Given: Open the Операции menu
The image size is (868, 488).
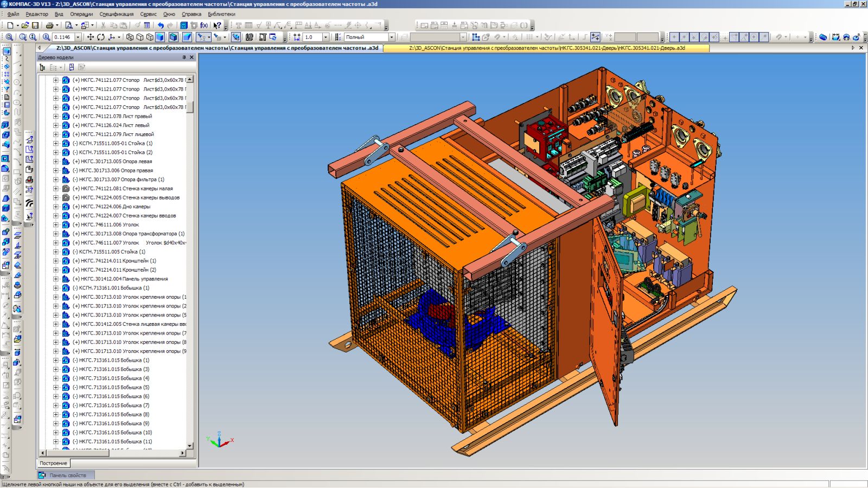Looking at the screenshot, I should tap(81, 14).
